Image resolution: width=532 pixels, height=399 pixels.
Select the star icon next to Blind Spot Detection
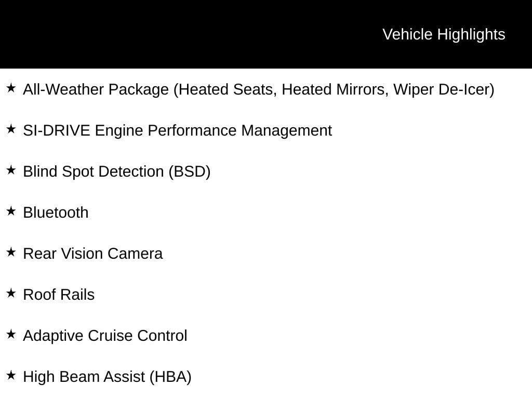[x=11, y=170]
